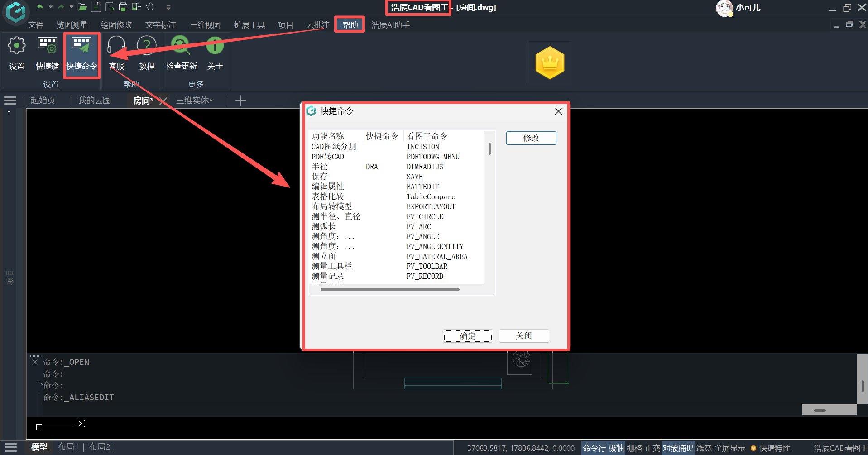The image size is (868, 455).
Task: Close the 房间* document tab
Action: click(163, 101)
